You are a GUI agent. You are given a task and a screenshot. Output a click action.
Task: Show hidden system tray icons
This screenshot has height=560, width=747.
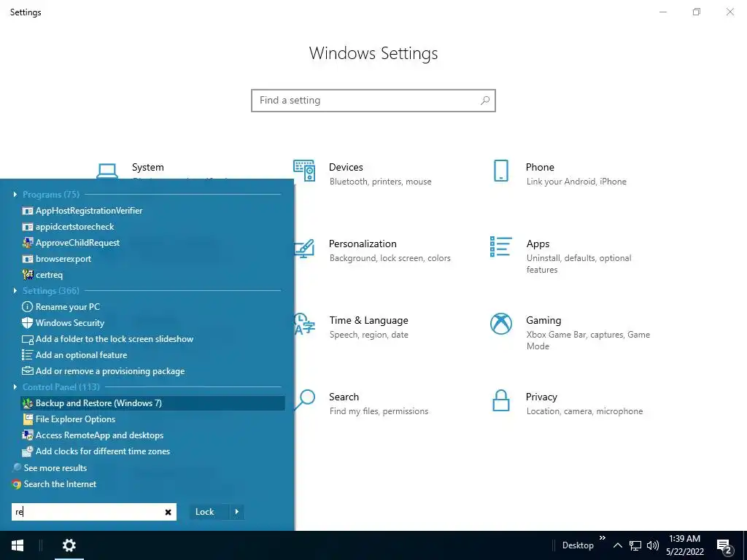point(617,545)
